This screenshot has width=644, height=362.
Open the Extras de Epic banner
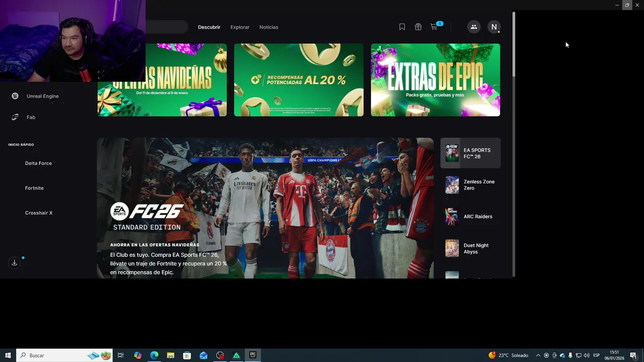coord(436,80)
